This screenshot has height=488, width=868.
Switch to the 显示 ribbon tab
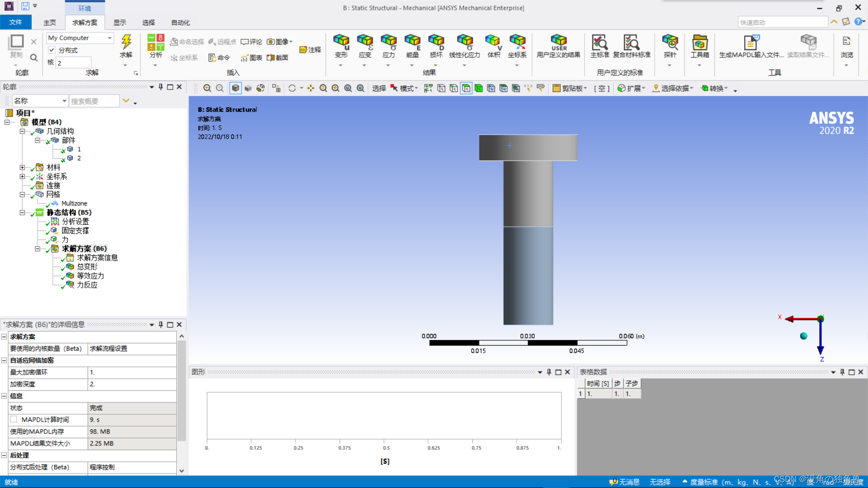[120, 23]
